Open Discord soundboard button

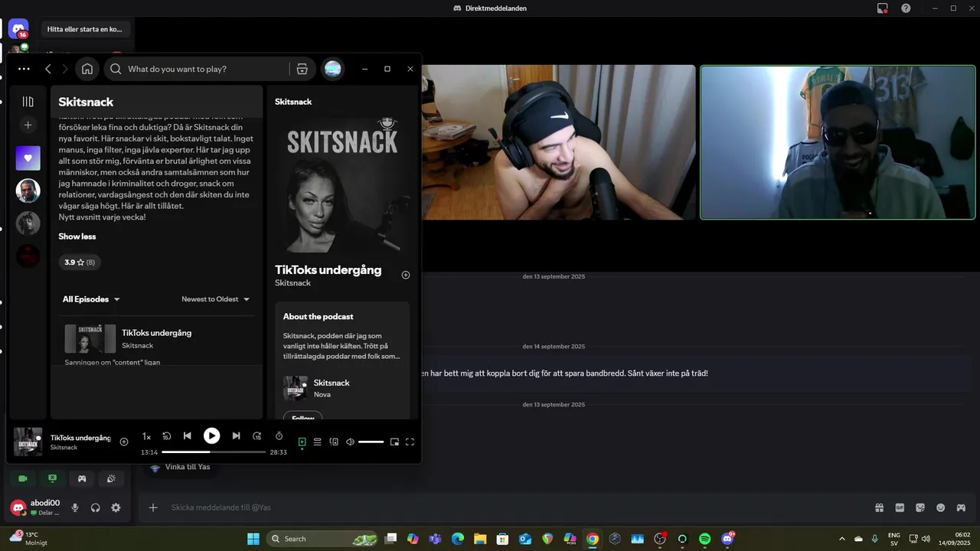pyautogui.click(x=111, y=478)
